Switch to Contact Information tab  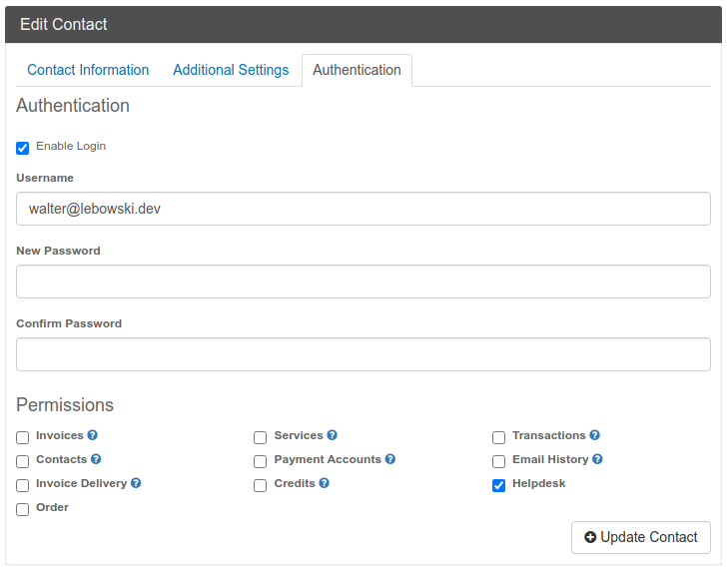click(88, 70)
